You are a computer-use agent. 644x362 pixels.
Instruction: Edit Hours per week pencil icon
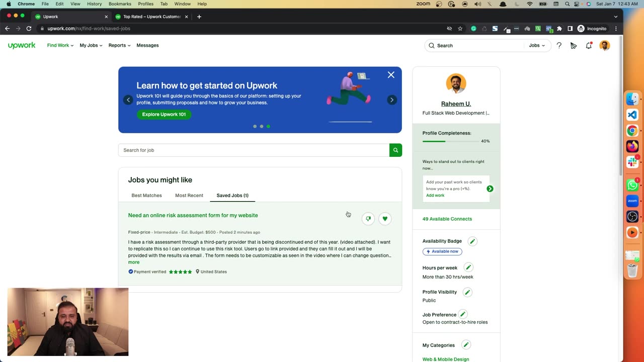pos(468,267)
